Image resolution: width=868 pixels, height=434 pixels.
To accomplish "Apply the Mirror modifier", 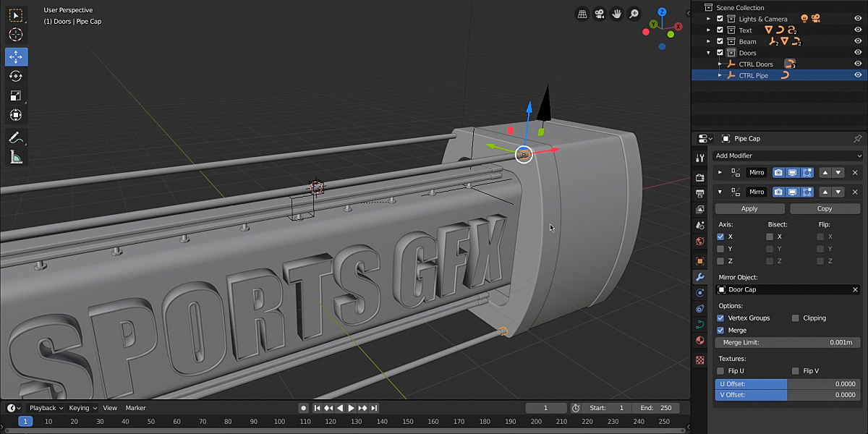I will (x=749, y=208).
